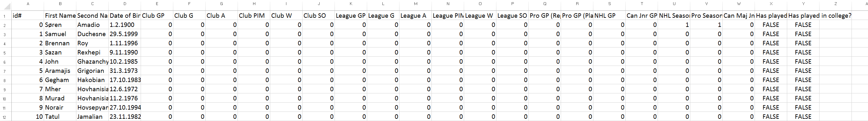868x121 pixels.
Task: Select the cell with 'Jamalian'
Action: (92, 117)
